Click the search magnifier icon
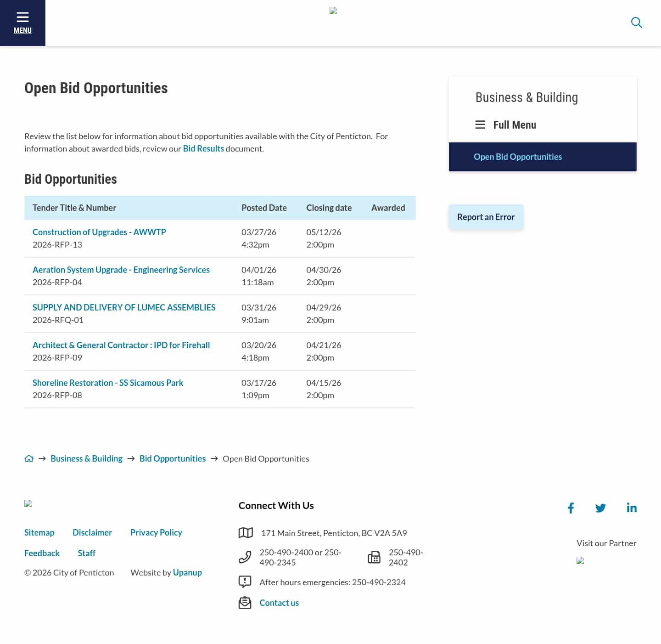The height and width of the screenshot is (644, 661). coord(637,23)
